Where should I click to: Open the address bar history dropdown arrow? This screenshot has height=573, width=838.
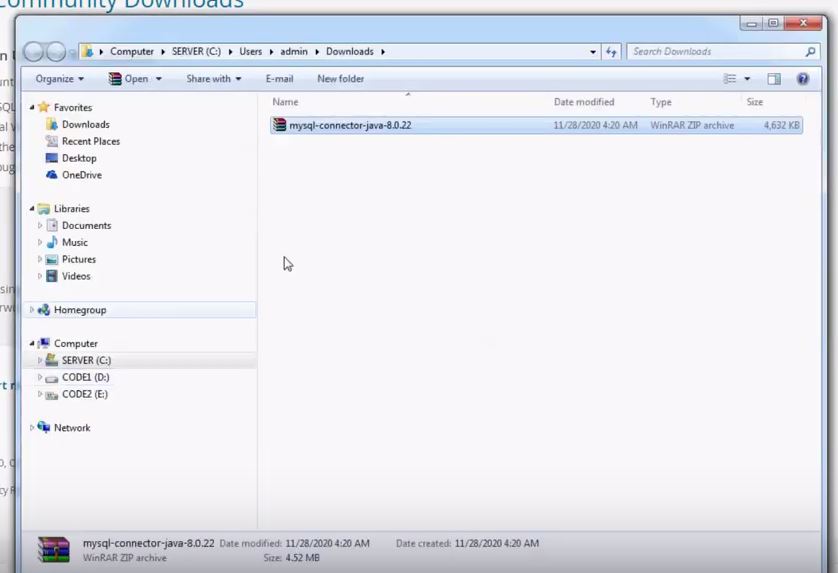[593, 52]
